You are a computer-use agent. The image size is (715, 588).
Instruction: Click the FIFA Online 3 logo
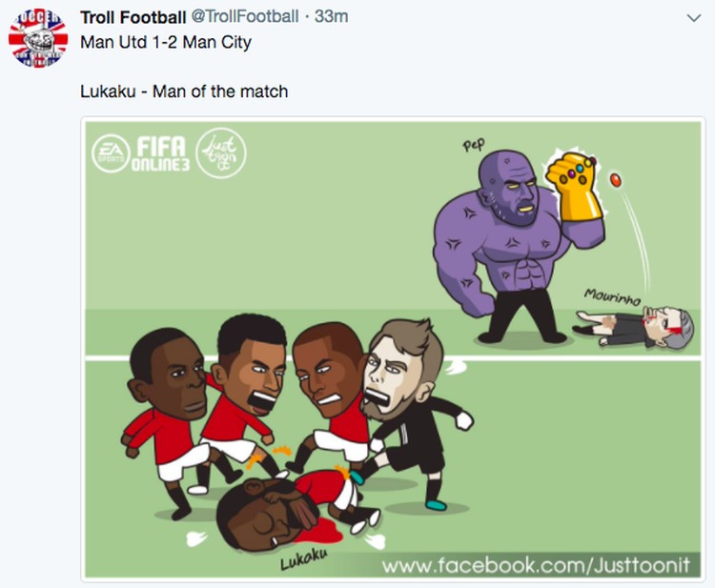click(161, 153)
